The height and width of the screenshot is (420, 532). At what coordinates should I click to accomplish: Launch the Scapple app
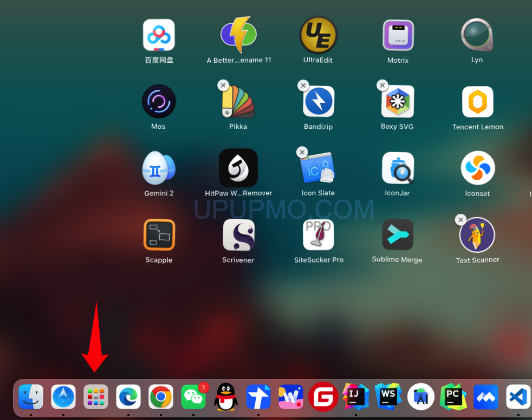(x=159, y=234)
